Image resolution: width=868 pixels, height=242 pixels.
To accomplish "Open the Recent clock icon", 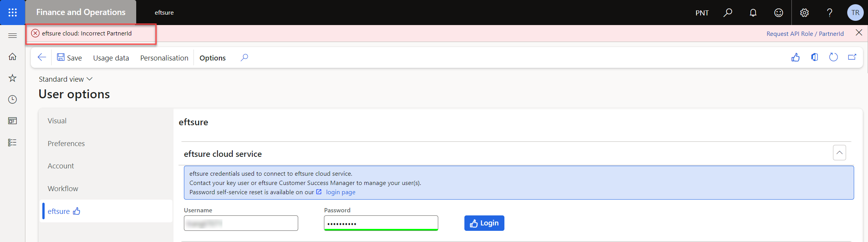I will [12, 99].
